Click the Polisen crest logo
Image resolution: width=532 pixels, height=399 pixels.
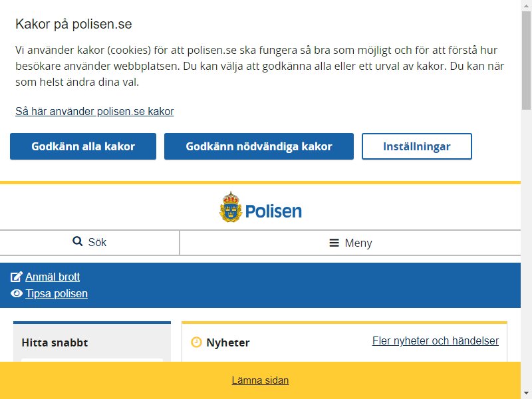point(230,207)
